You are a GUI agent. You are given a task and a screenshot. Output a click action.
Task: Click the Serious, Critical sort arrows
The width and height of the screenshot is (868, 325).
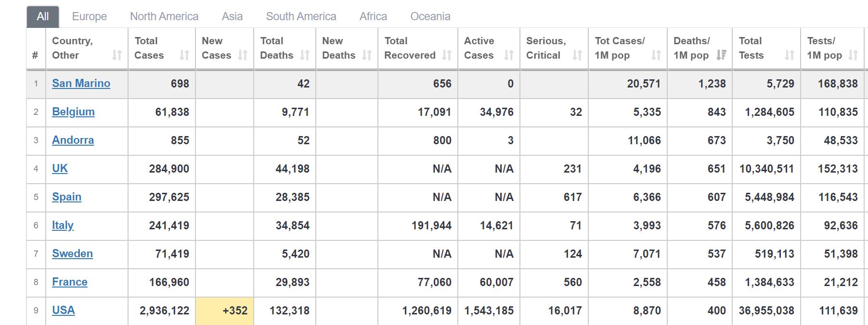click(577, 55)
